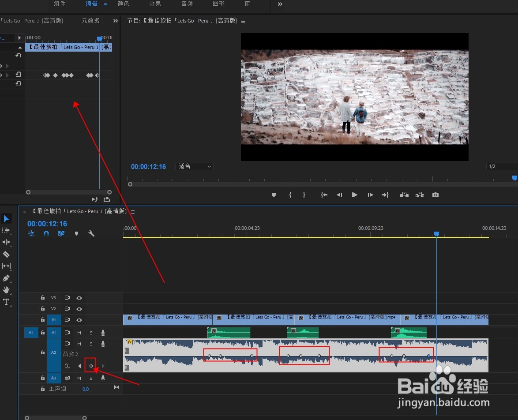Viewport: 518px width, 420px height.
Task: Switch to 效果 workspace
Action: click(x=155, y=4)
